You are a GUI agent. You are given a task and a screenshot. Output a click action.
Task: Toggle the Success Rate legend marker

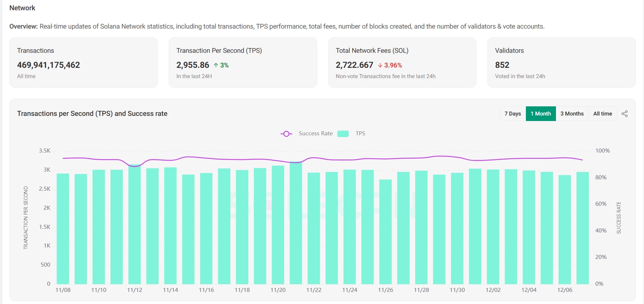click(286, 134)
